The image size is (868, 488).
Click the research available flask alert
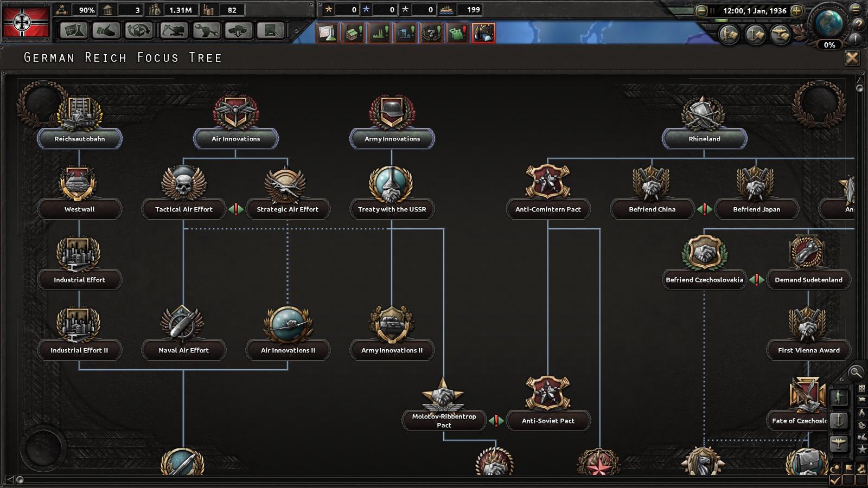click(x=327, y=33)
